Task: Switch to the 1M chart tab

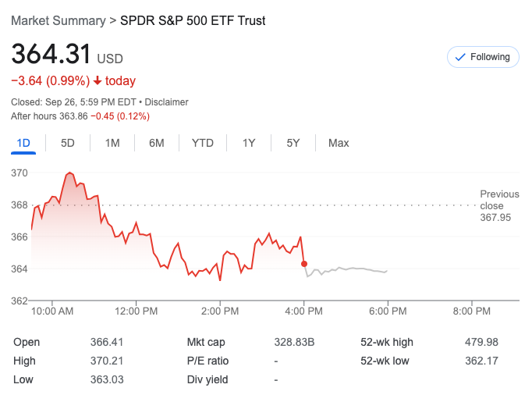Action: coord(112,143)
